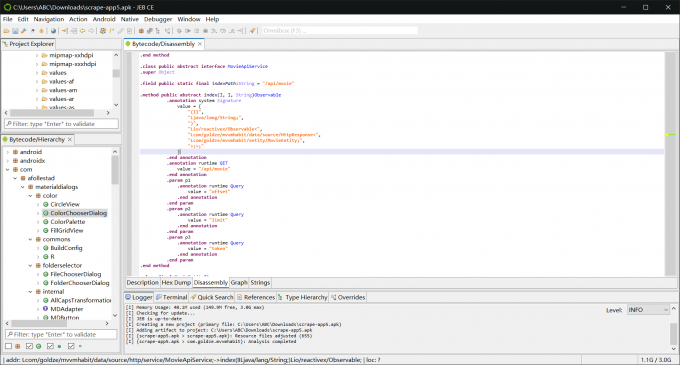Select the FolderChooserDialog class entry

[79, 283]
